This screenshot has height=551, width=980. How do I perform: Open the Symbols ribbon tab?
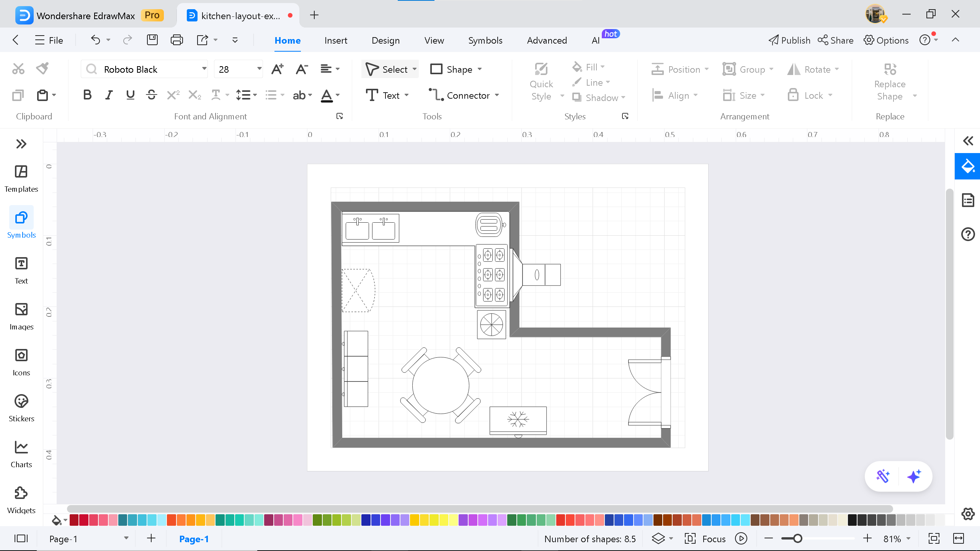point(485,40)
